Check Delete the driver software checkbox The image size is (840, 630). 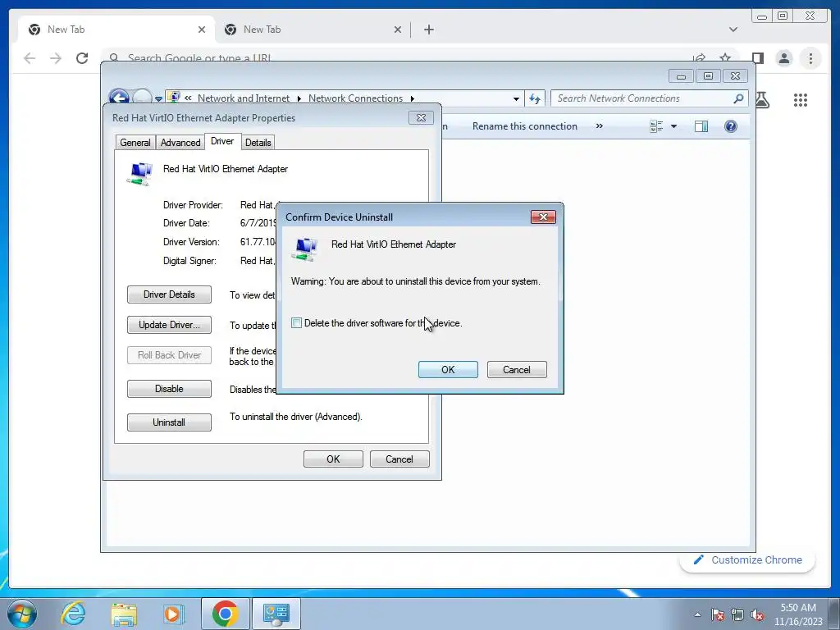(x=296, y=323)
